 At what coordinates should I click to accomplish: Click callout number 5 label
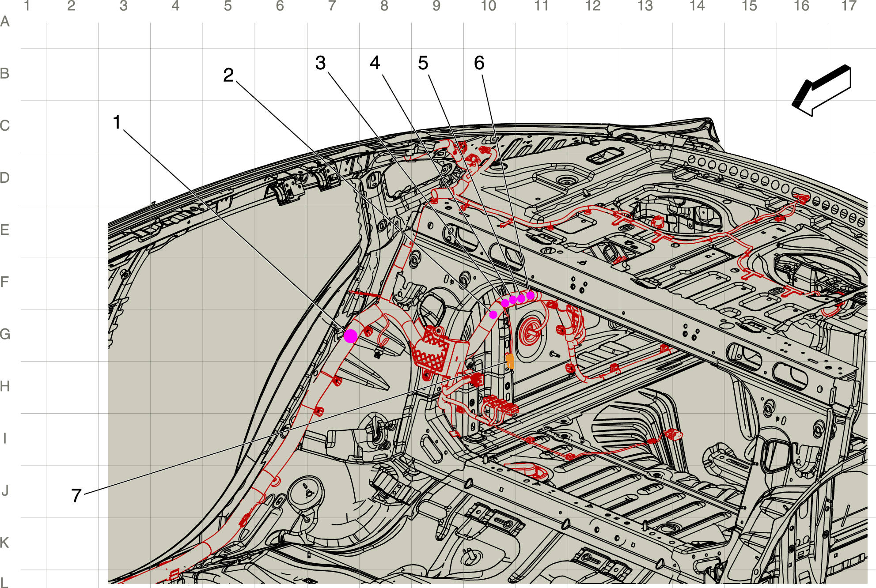(423, 63)
